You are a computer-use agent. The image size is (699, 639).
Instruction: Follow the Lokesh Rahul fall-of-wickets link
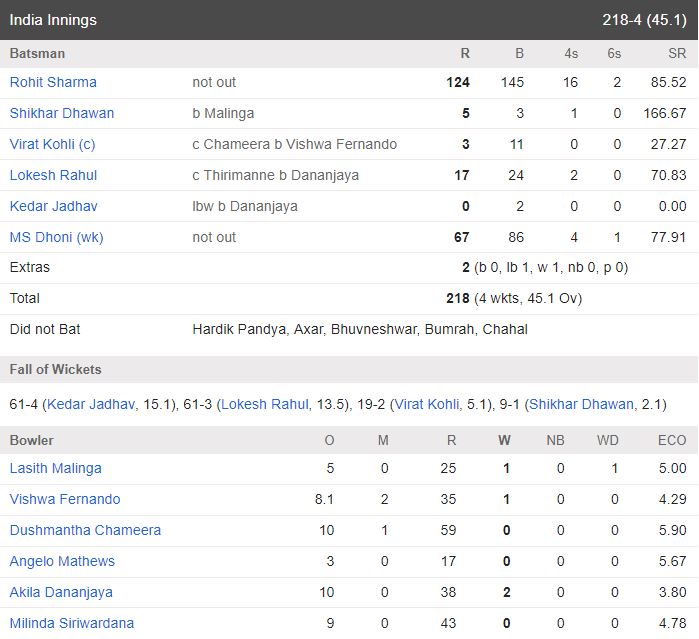(x=265, y=404)
